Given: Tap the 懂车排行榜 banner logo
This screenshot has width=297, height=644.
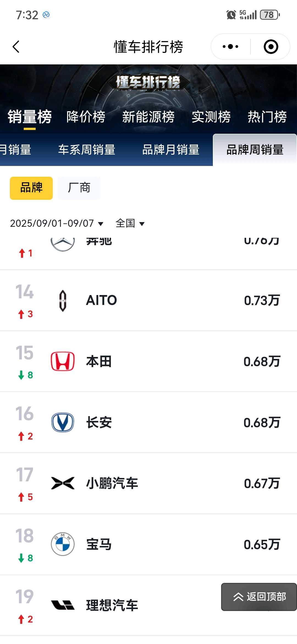Looking at the screenshot, I should [x=148, y=82].
